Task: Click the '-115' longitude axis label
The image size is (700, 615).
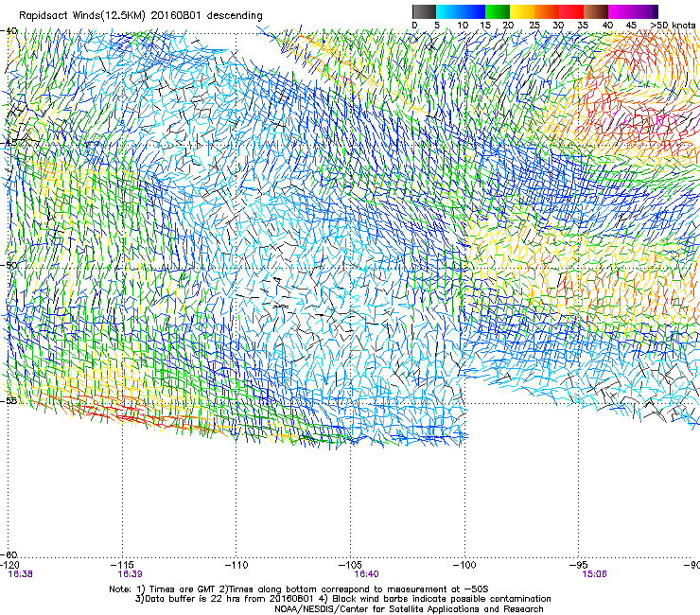Action: coord(123,565)
